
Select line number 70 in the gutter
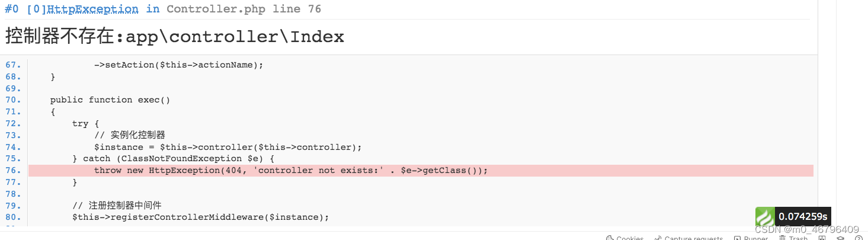point(14,100)
